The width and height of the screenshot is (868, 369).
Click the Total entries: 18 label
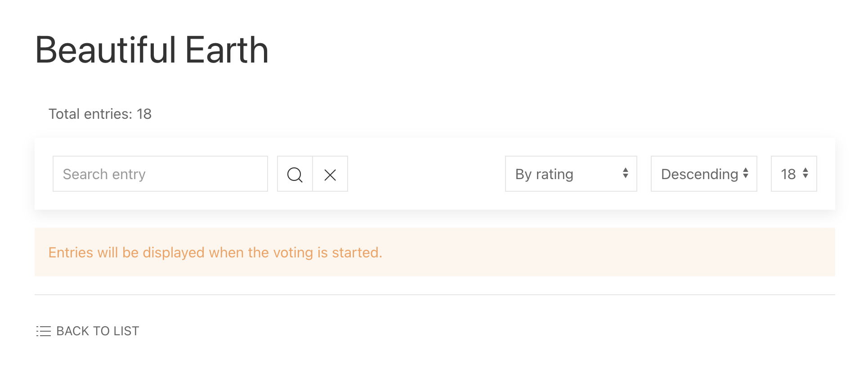(x=100, y=114)
